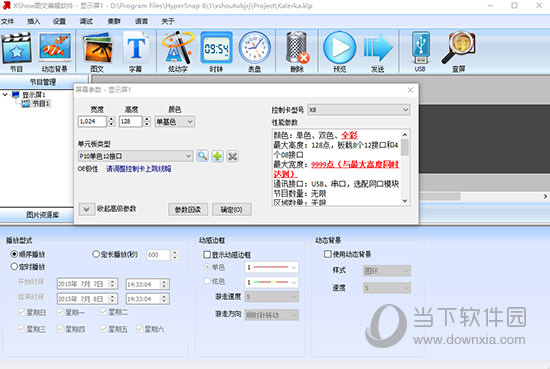
Task: Click the 定长播放 seconds field showing 600
Action: (x=159, y=255)
